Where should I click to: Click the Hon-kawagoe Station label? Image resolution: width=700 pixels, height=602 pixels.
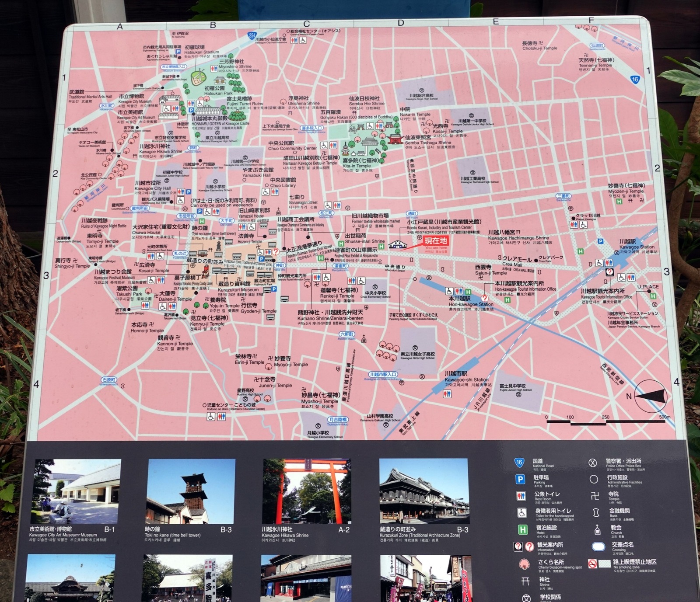click(x=471, y=304)
